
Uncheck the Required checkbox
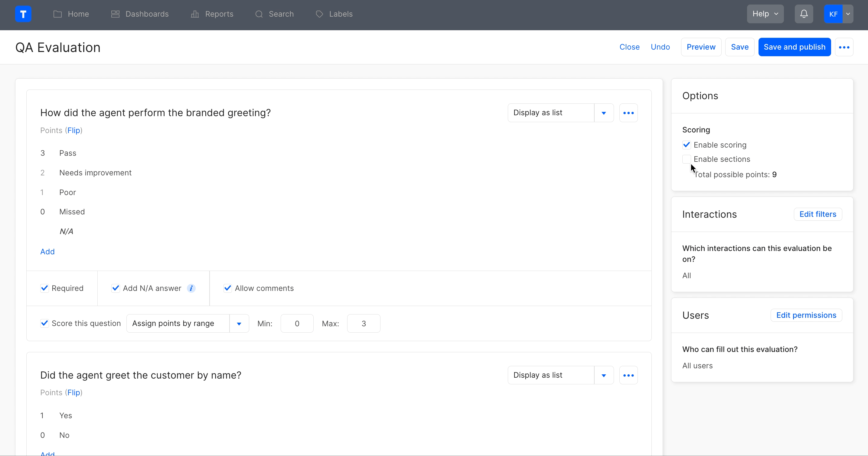(x=44, y=288)
